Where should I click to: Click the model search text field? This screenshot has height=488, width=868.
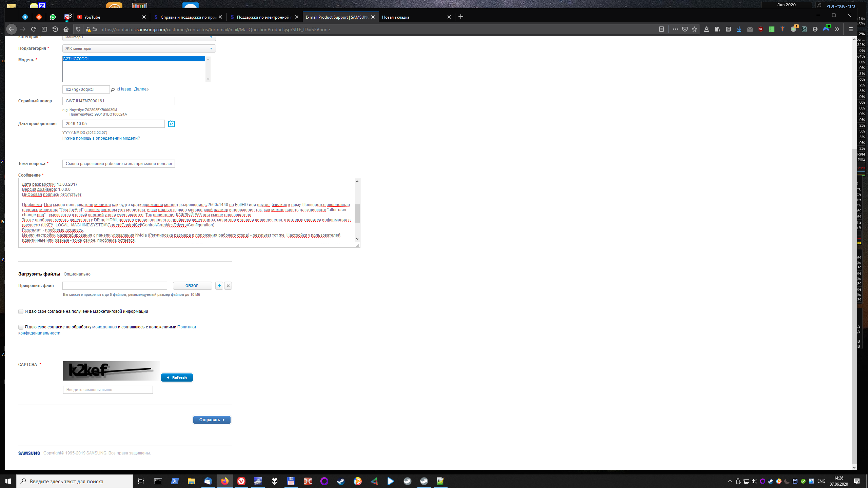[86, 89]
